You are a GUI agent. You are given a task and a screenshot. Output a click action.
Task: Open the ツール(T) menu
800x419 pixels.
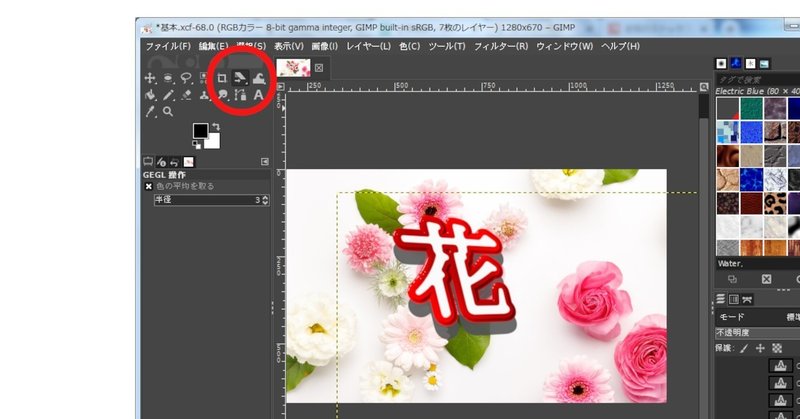point(447,46)
